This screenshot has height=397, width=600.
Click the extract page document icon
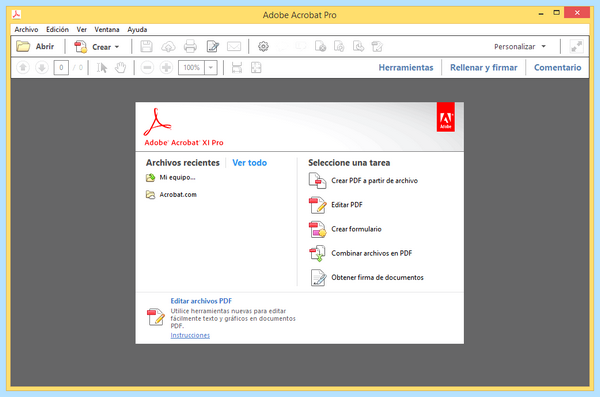tap(358, 47)
